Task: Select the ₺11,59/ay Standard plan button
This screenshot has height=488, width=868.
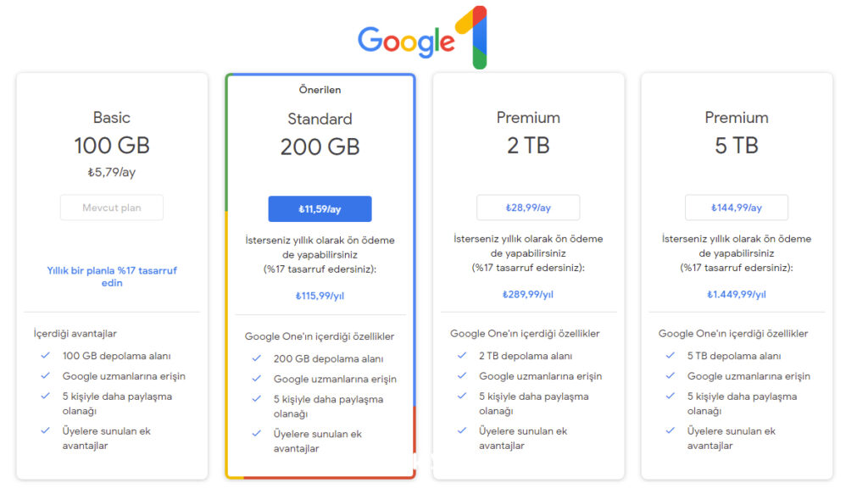Action: [x=320, y=209]
